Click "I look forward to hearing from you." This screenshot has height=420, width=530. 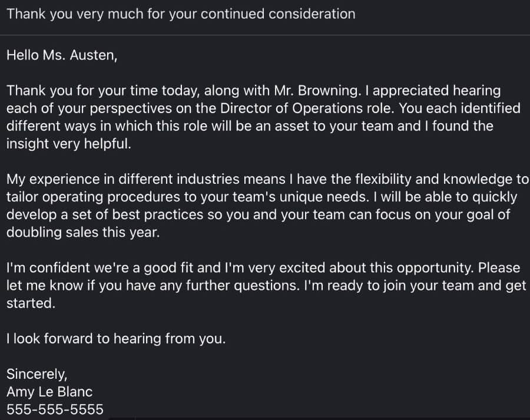pos(116,339)
